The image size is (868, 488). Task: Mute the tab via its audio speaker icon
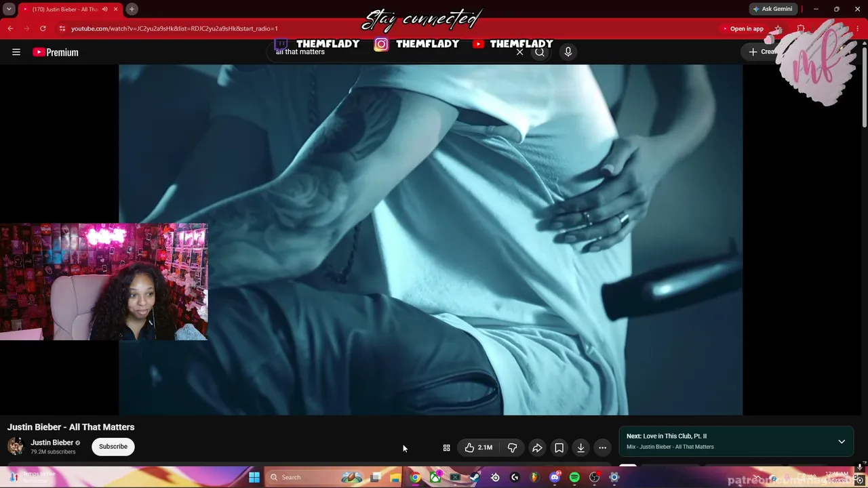pos(104,9)
